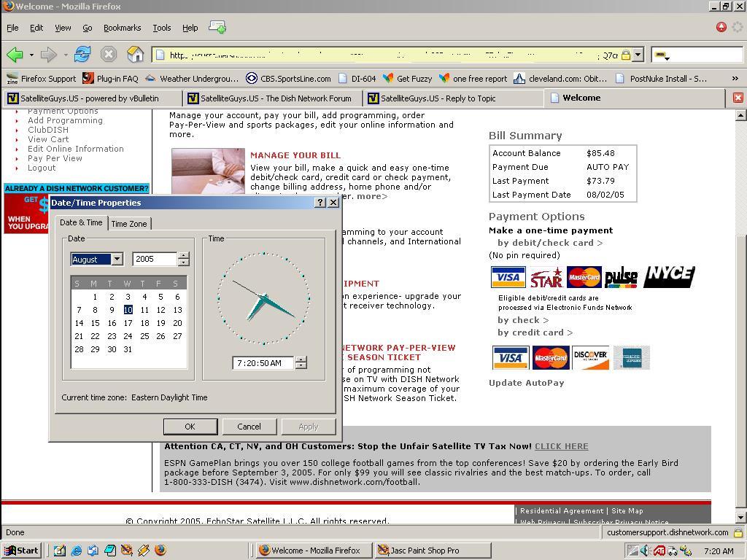
Task: Open the volume speaker icon in the system tray
Action: point(646,551)
